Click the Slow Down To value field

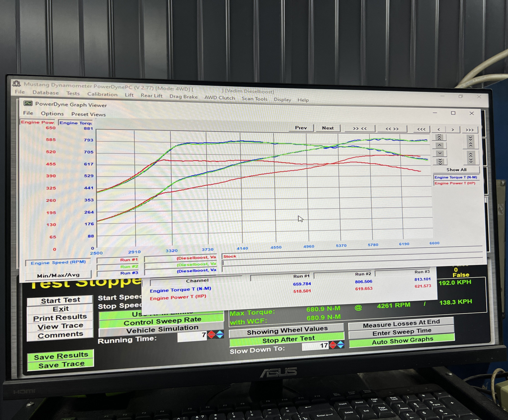click(x=315, y=346)
